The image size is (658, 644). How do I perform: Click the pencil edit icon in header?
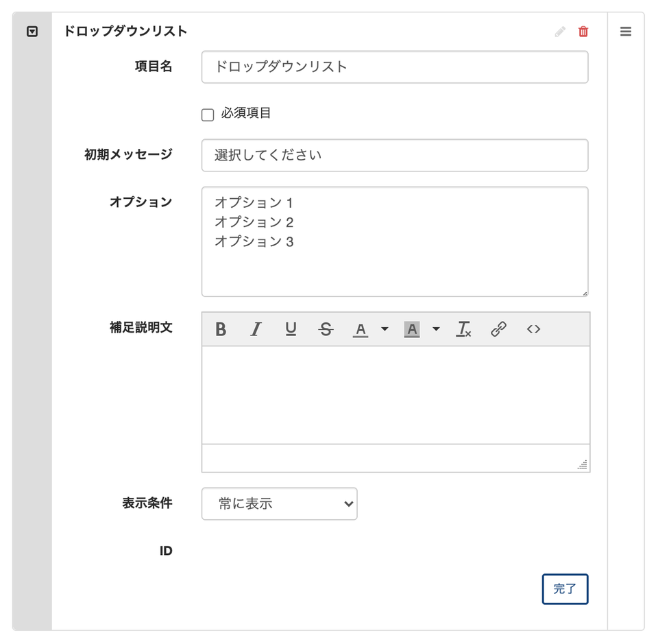click(x=560, y=32)
